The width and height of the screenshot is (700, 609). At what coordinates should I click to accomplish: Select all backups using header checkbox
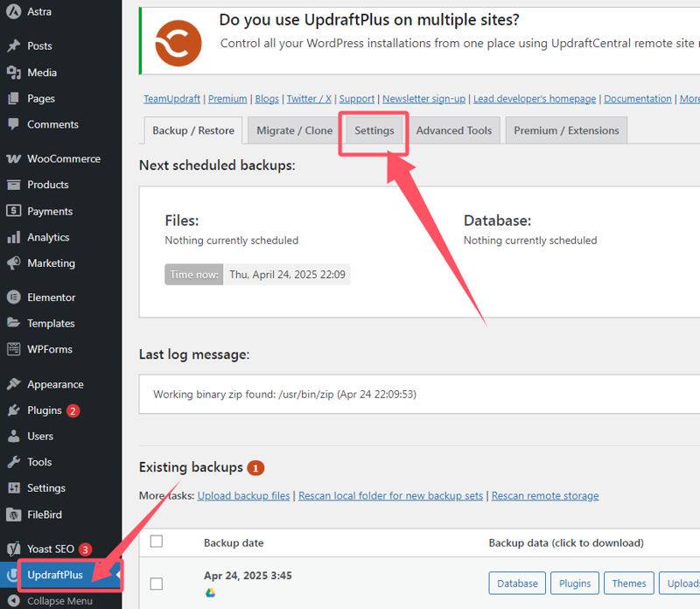(157, 542)
